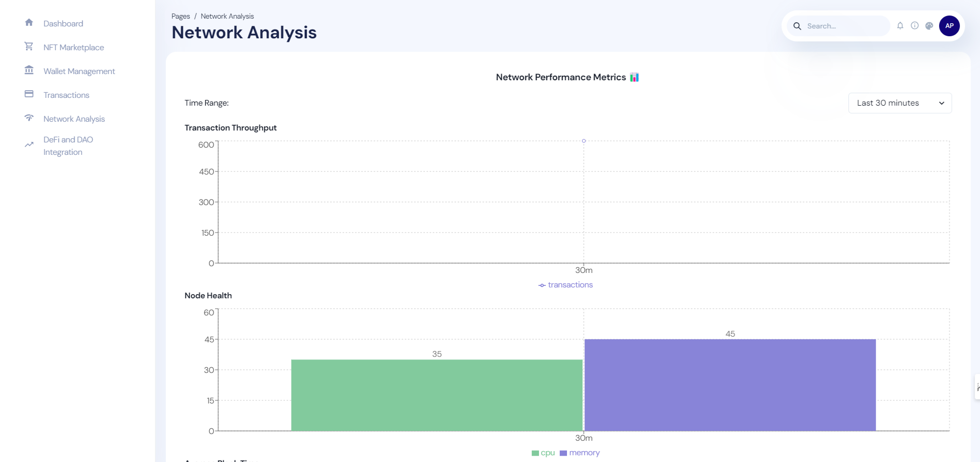Open theme settings with palette icon
The height and width of the screenshot is (462, 980).
(x=929, y=26)
